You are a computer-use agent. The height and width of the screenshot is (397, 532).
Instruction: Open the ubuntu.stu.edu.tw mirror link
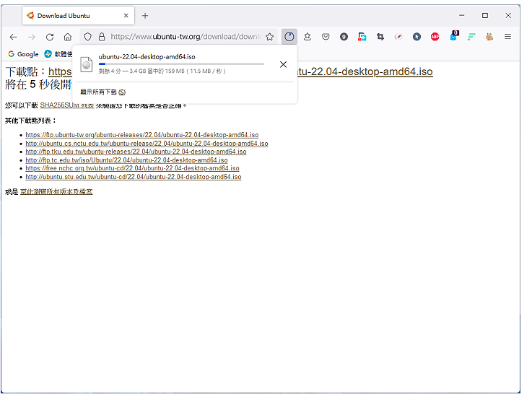click(x=134, y=177)
